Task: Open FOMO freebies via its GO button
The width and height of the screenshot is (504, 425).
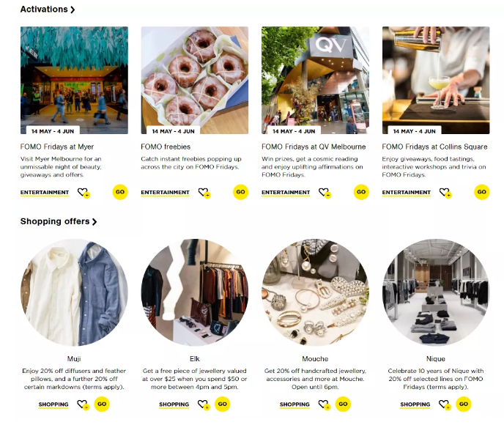Action: (241, 192)
